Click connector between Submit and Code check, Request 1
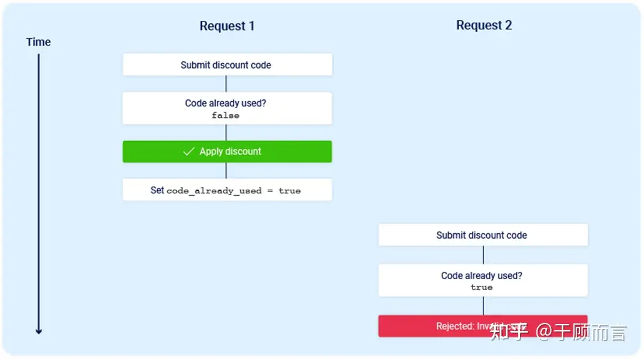Screen dimensions: 644x359 coord(226,83)
